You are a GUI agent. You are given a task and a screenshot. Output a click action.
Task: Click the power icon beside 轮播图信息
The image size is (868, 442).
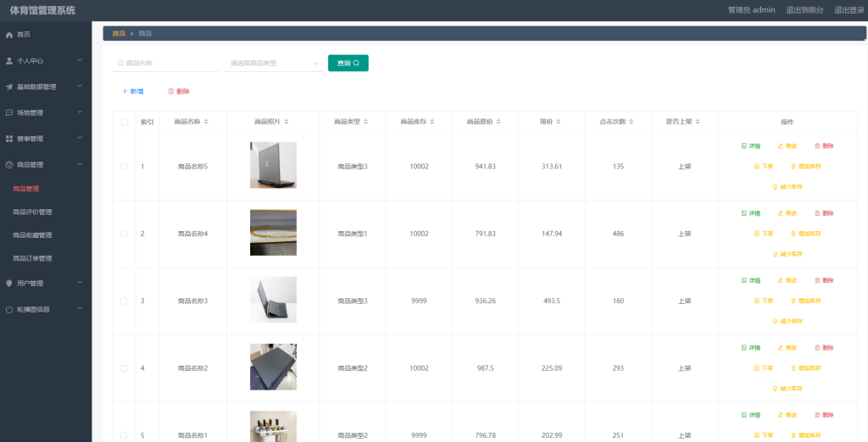pyautogui.click(x=8, y=310)
